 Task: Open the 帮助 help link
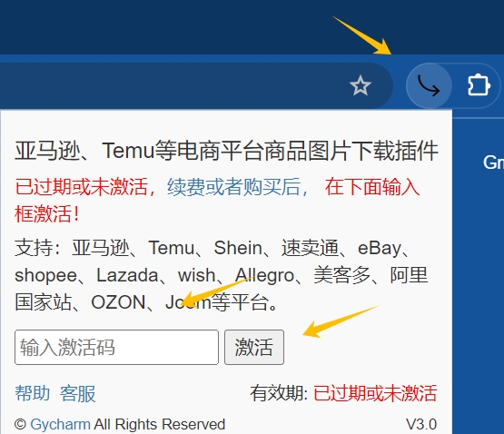tap(33, 393)
